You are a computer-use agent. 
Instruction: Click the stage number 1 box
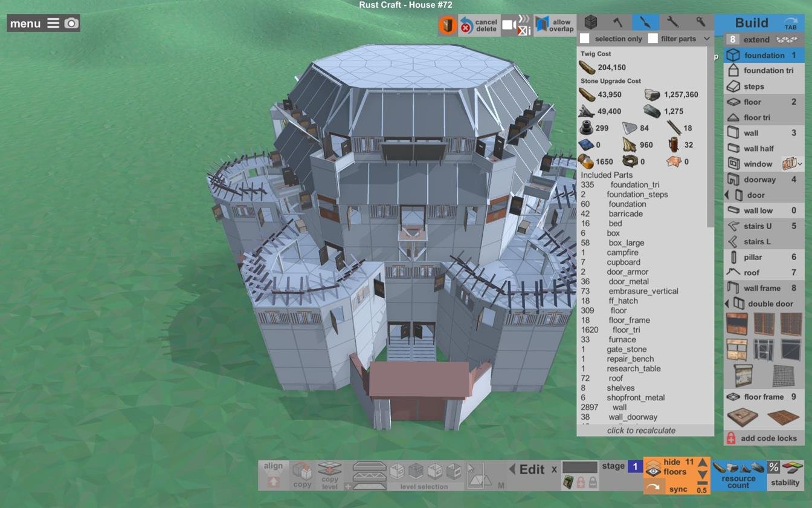coord(635,466)
